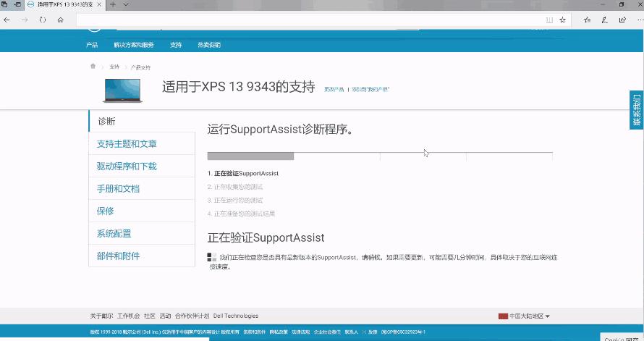The height and width of the screenshot is (341, 644).
Task: Click the loading spinner icon beside verification message
Action: click(211, 257)
